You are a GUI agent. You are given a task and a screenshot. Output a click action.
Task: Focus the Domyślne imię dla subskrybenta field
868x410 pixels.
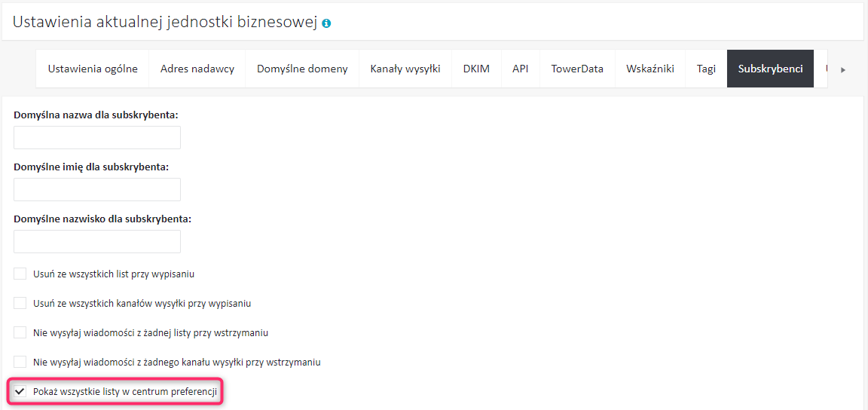(x=97, y=189)
